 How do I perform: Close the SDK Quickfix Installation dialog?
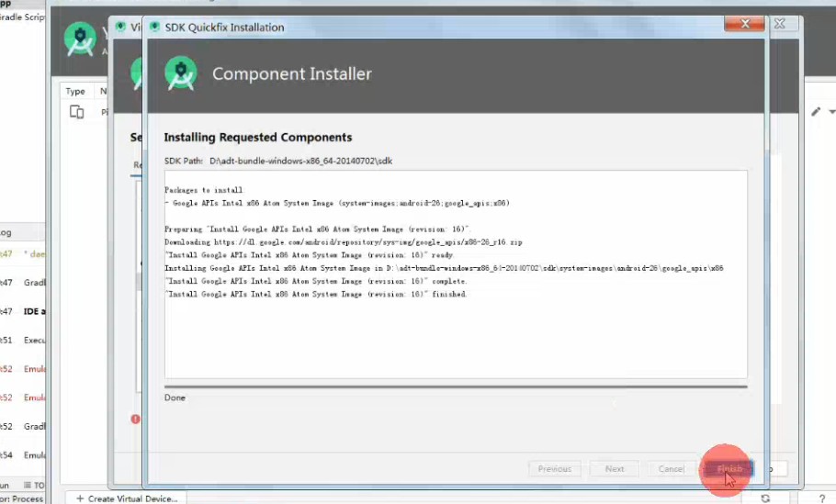coord(745,24)
